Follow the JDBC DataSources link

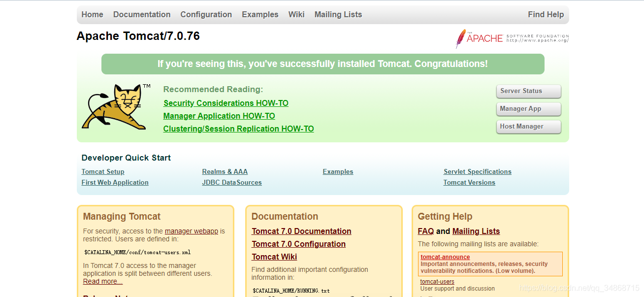(232, 182)
